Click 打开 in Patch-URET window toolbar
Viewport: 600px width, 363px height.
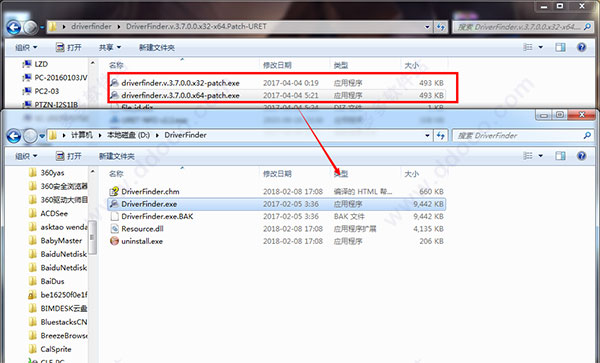(69, 47)
